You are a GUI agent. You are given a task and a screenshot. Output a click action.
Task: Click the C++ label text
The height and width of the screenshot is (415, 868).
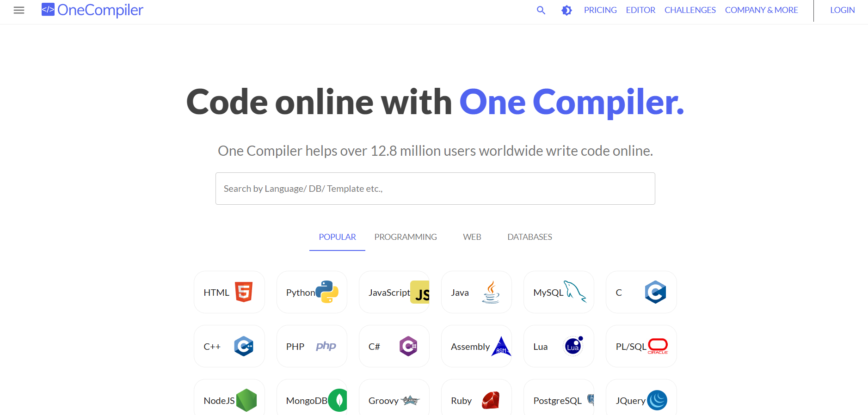(x=212, y=347)
